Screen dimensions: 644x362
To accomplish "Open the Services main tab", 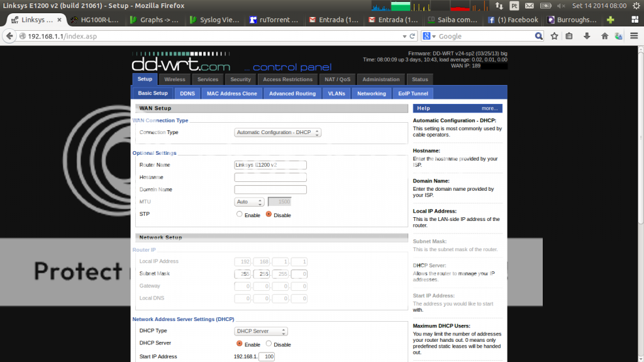I will coord(208,79).
